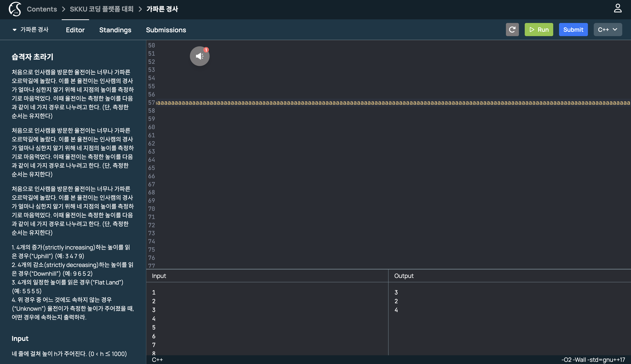Click the Submit button
Screen dimensions: 631x364
[573, 29]
